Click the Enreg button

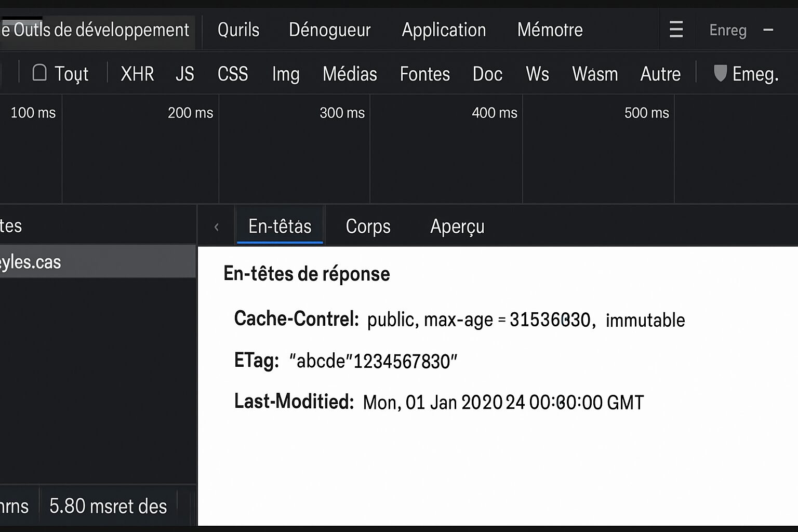[728, 31]
